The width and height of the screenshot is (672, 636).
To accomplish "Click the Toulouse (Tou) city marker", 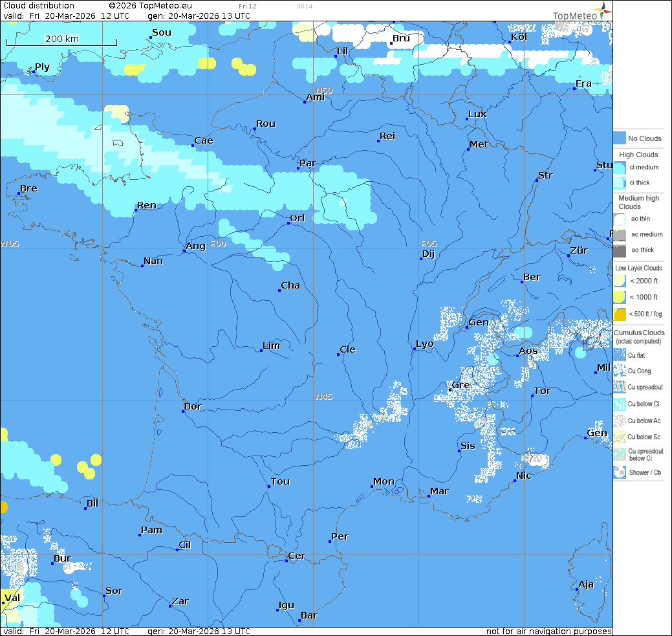I will (268, 487).
